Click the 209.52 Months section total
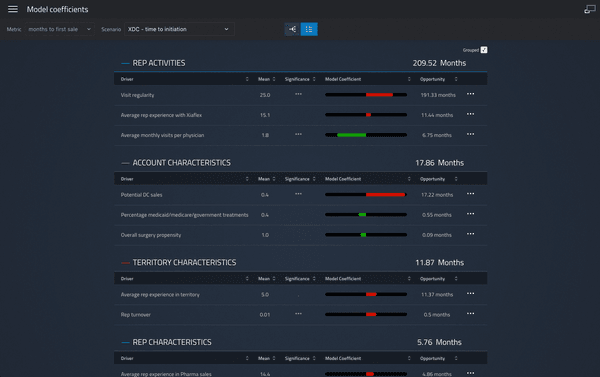600x377 pixels. tap(439, 63)
